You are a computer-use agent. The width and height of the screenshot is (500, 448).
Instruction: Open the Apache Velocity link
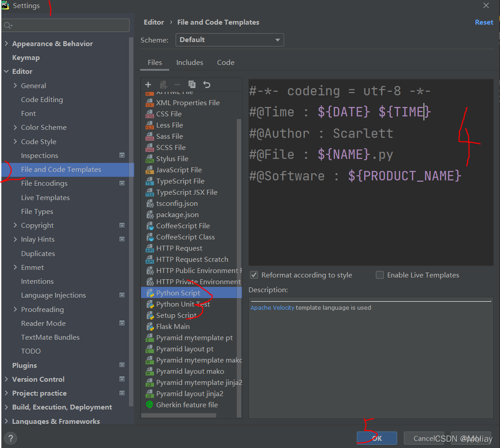(272, 308)
